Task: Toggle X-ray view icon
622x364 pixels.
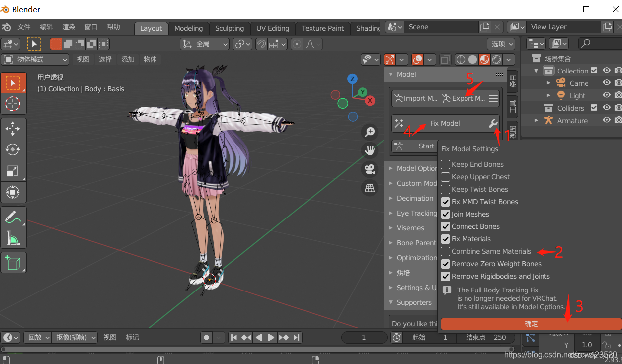Action: click(x=445, y=60)
